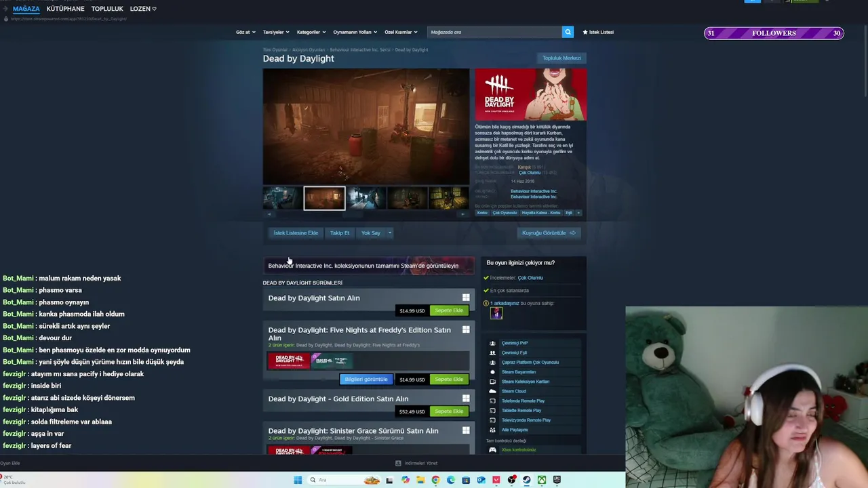Open Epic Games Launcher from the taskbar
Screen dimensions: 868x488
[557, 480]
